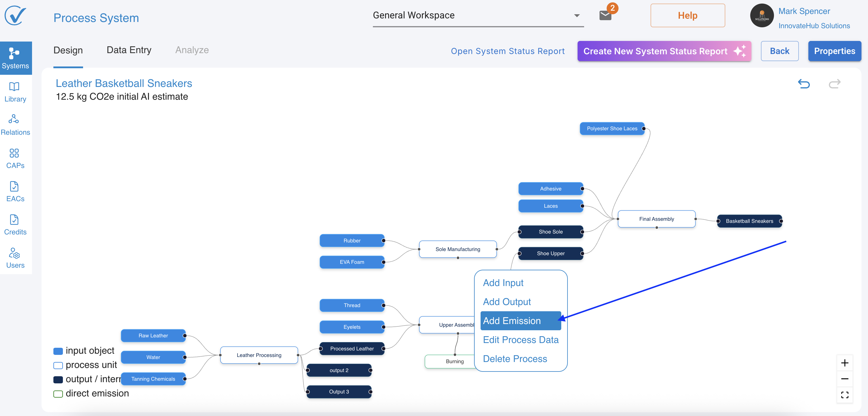This screenshot has height=416, width=868.
Task: Open the Credits sidebar icon
Action: (15, 220)
